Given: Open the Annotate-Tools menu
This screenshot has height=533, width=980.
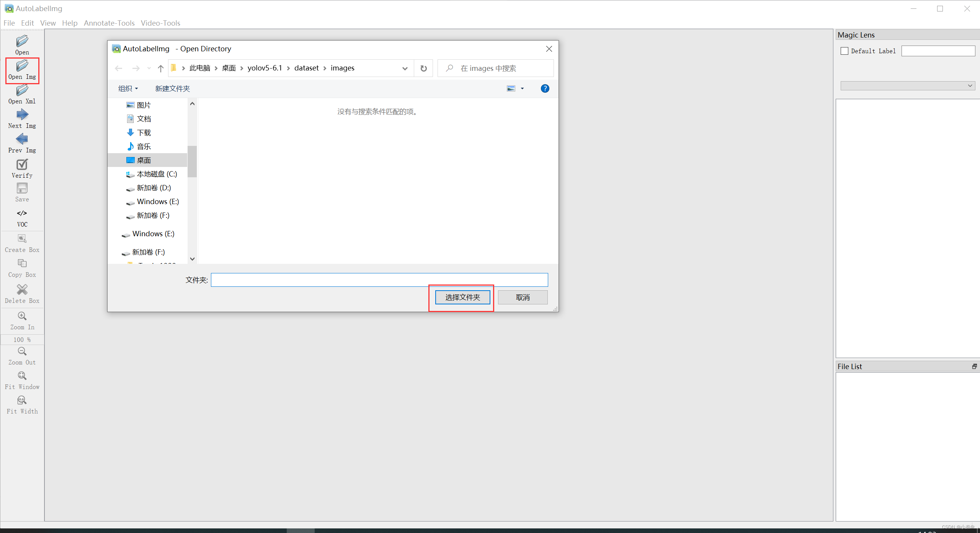Looking at the screenshot, I should coord(109,23).
